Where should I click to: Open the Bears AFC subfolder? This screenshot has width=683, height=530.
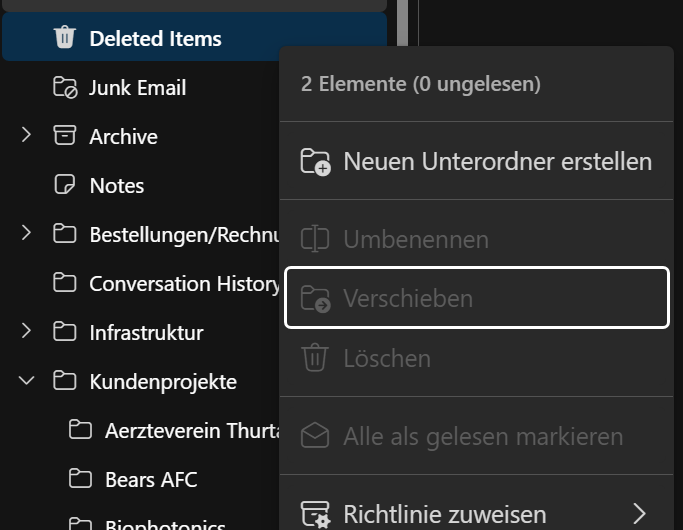tap(151, 480)
